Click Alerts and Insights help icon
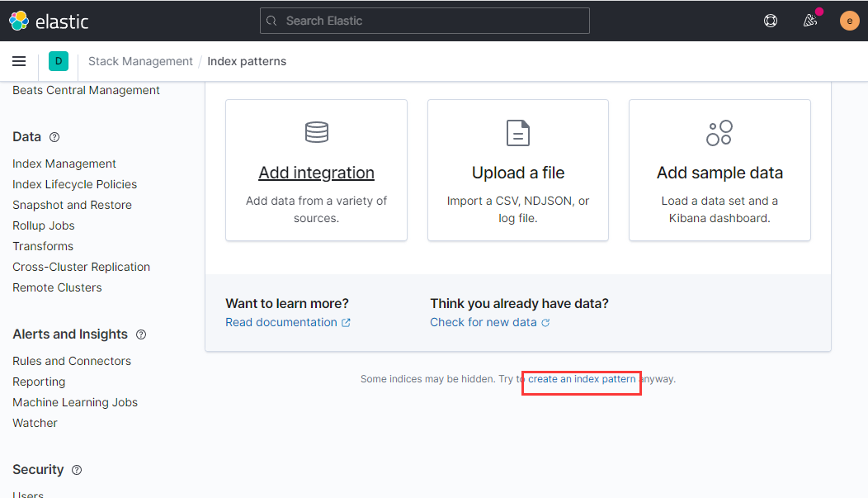 pyautogui.click(x=141, y=334)
